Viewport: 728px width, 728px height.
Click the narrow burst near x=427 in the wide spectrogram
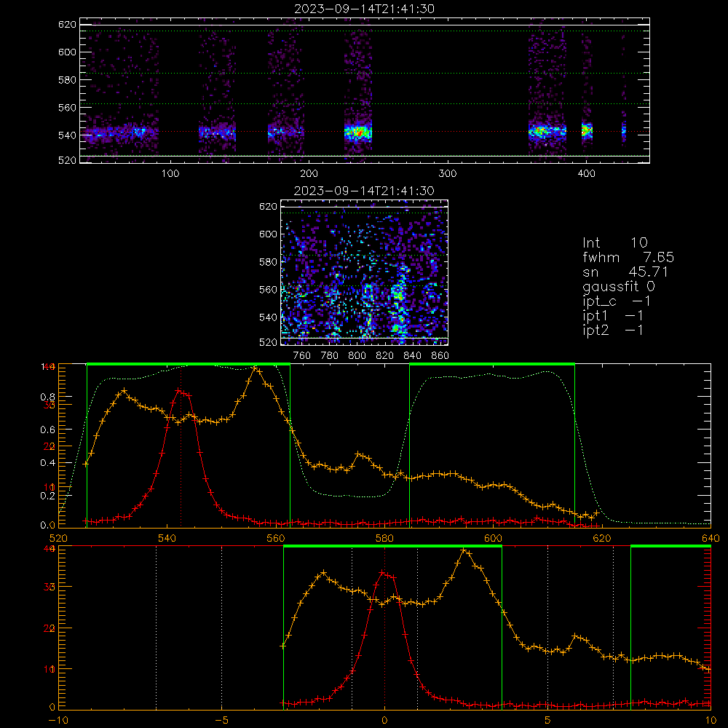(624, 130)
